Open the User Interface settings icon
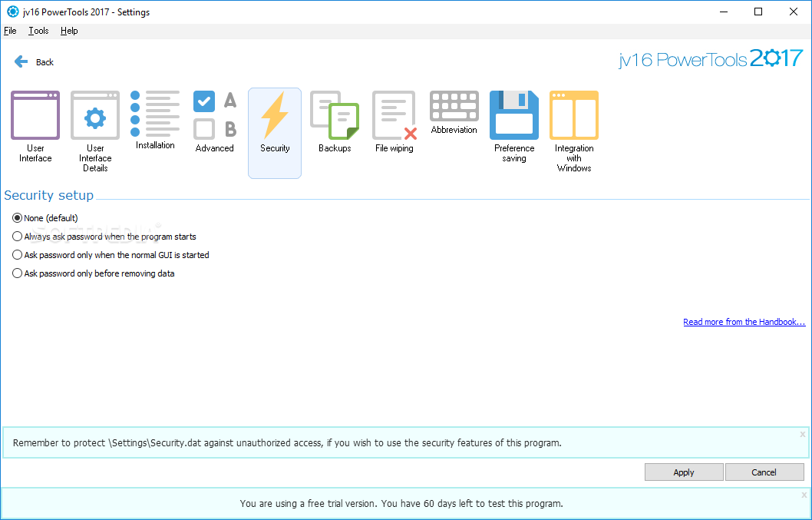The width and height of the screenshot is (812, 520). pyautogui.click(x=35, y=115)
